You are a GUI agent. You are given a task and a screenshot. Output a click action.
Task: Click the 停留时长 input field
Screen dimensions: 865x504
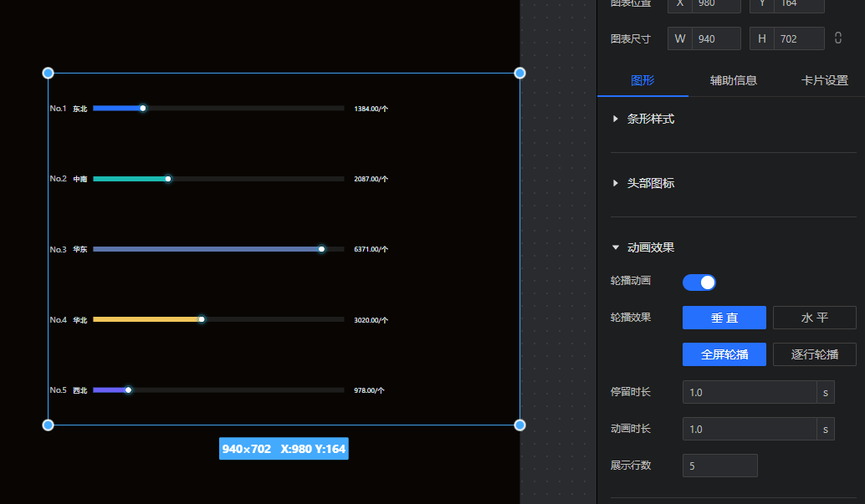pos(749,392)
